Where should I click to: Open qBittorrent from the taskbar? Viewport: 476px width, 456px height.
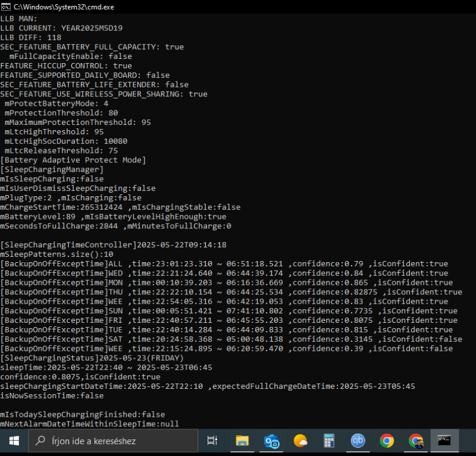pos(358,441)
